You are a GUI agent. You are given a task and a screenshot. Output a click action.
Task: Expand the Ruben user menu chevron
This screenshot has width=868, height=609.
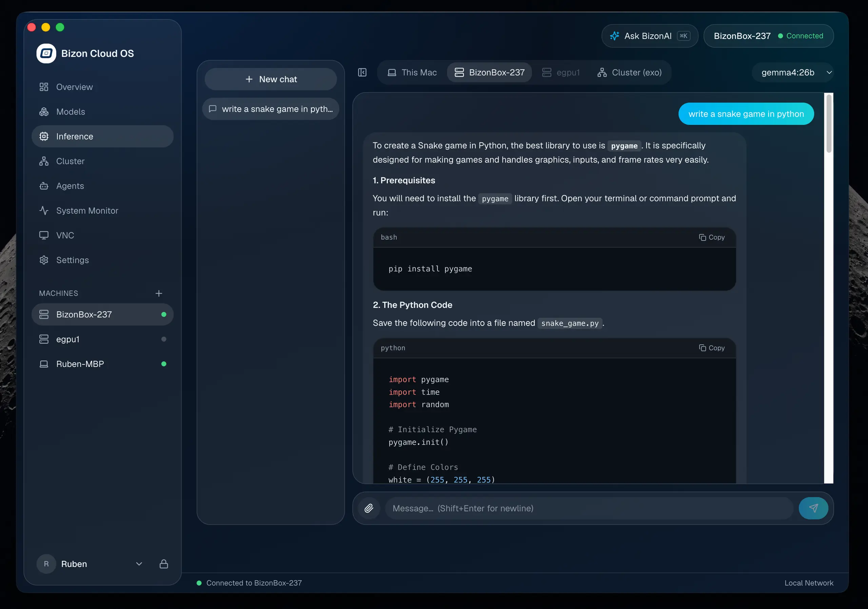139,564
